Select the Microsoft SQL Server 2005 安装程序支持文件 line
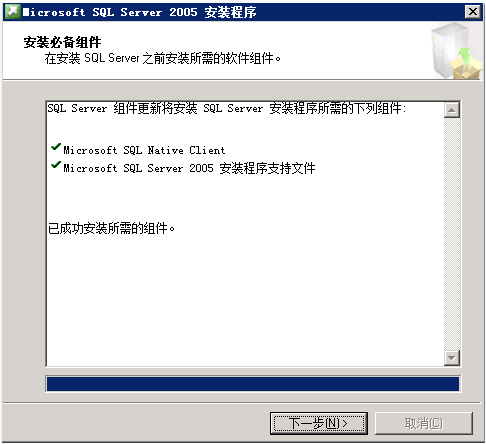Viewport: 486px width, 444px height. click(189, 168)
